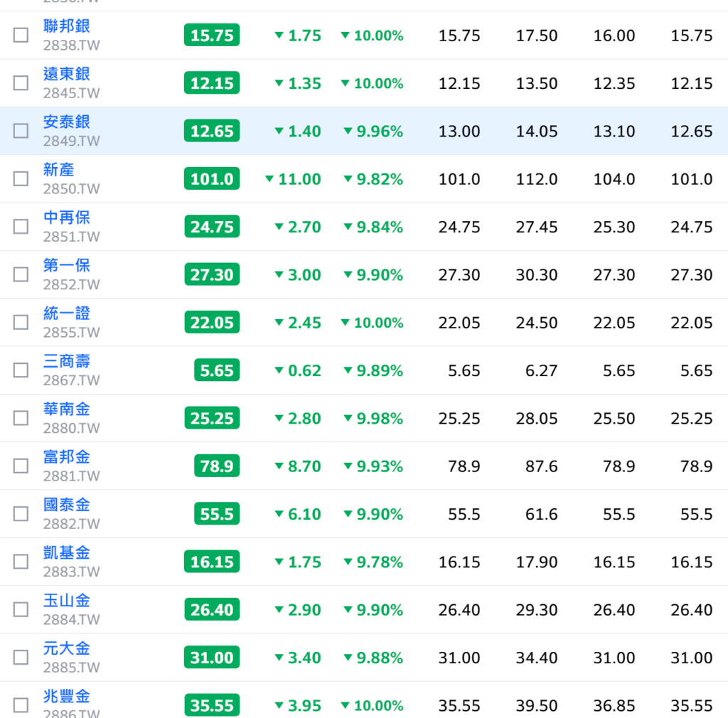Click the green 101.0 price badge
Viewport: 728px width, 718px height.
[x=211, y=178]
